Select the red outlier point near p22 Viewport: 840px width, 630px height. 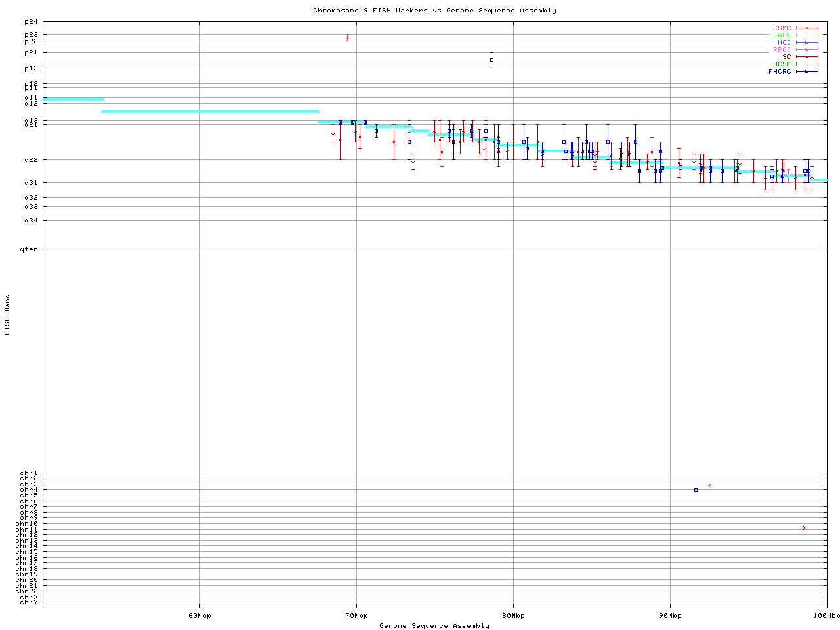347,37
